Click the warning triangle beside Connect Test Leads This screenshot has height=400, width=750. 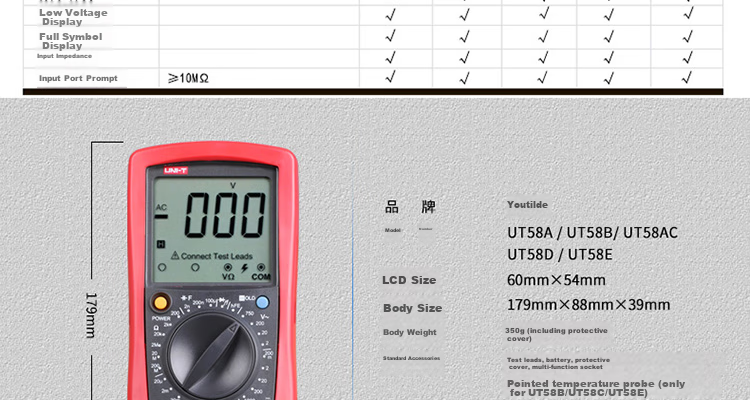[175, 256]
